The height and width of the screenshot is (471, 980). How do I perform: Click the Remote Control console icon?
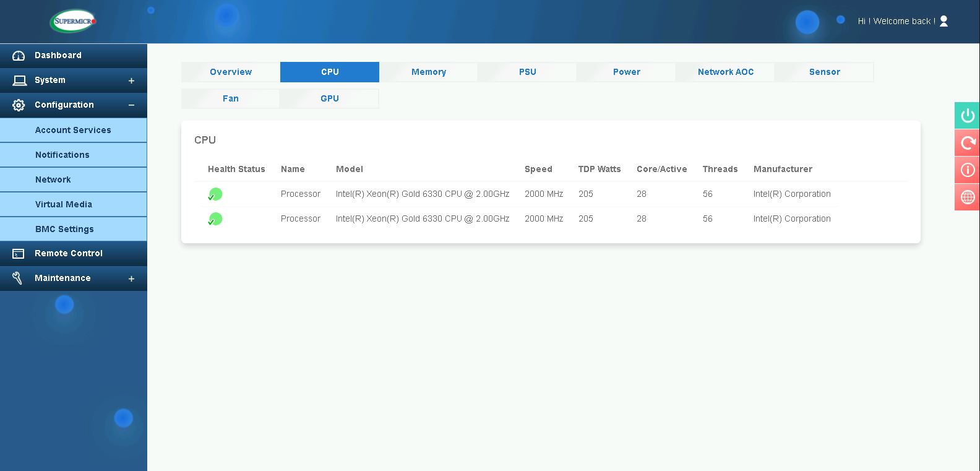19,254
